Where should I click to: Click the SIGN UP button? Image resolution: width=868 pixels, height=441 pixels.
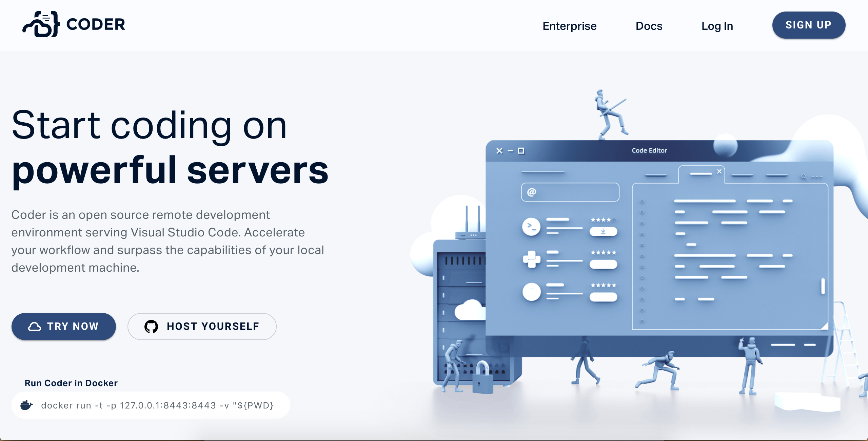809,25
